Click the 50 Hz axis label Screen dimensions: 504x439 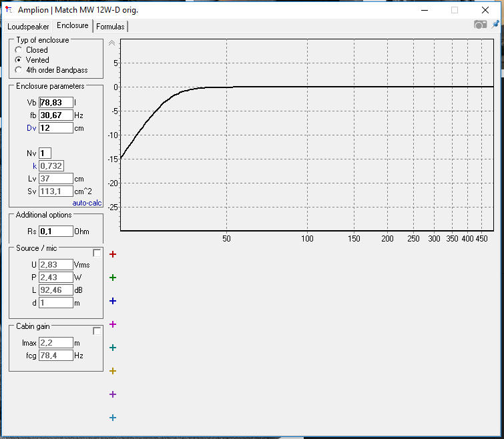point(226,239)
